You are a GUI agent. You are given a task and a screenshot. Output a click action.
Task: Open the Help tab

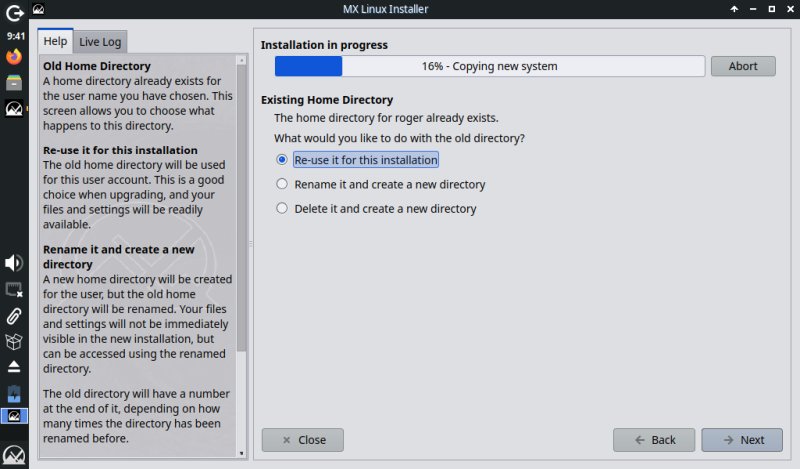coord(55,41)
